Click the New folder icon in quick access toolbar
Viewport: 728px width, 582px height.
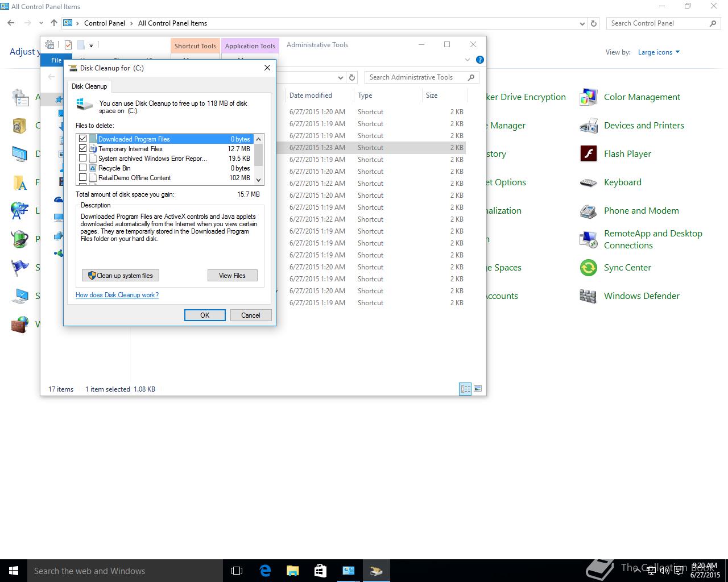coord(81,45)
